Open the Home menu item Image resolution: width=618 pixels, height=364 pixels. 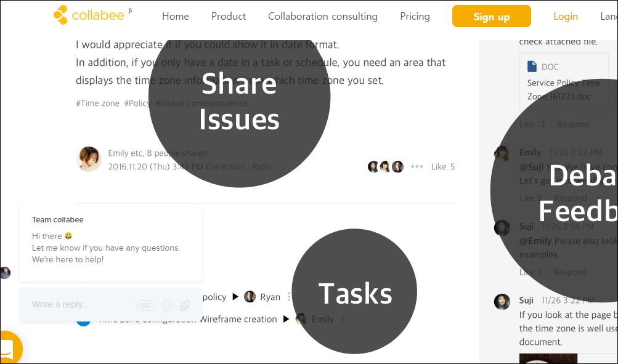click(x=176, y=16)
